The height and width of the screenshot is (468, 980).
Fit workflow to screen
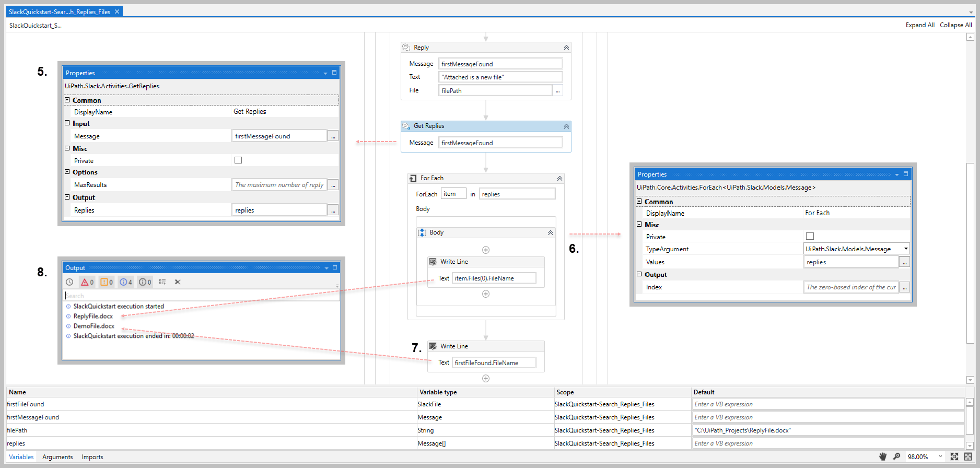click(x=954, y=457)
